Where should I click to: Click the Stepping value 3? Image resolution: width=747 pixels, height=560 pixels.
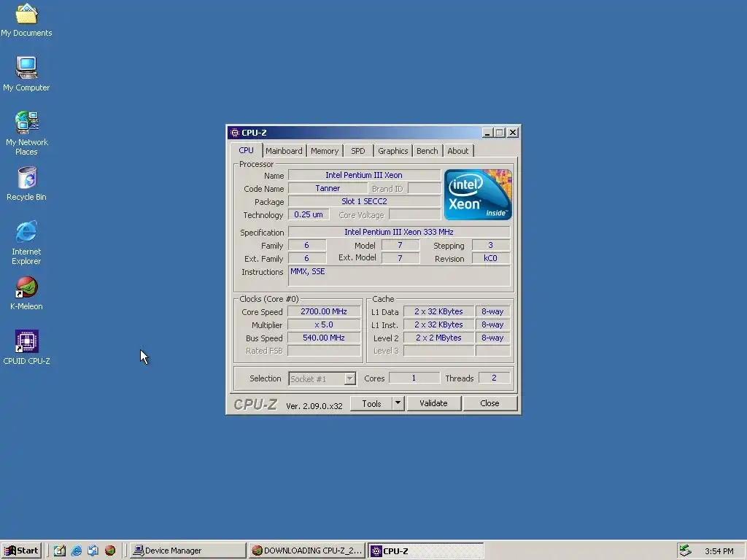(491, 245)
